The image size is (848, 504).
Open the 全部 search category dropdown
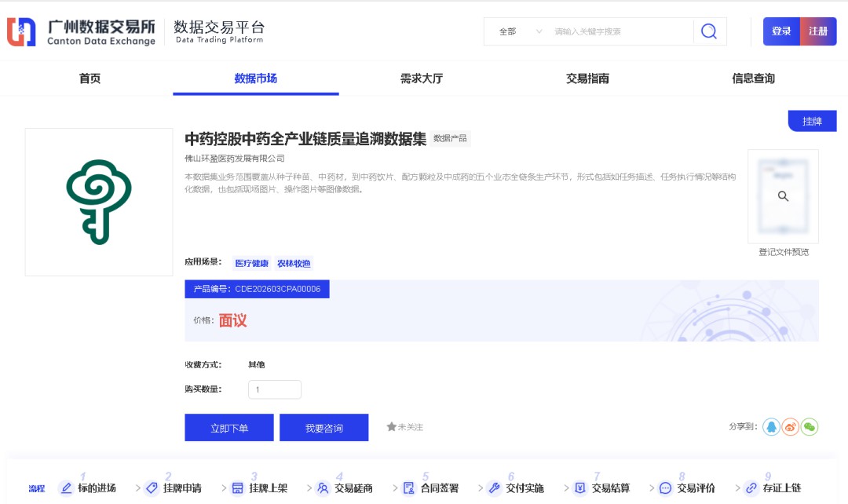520,31
